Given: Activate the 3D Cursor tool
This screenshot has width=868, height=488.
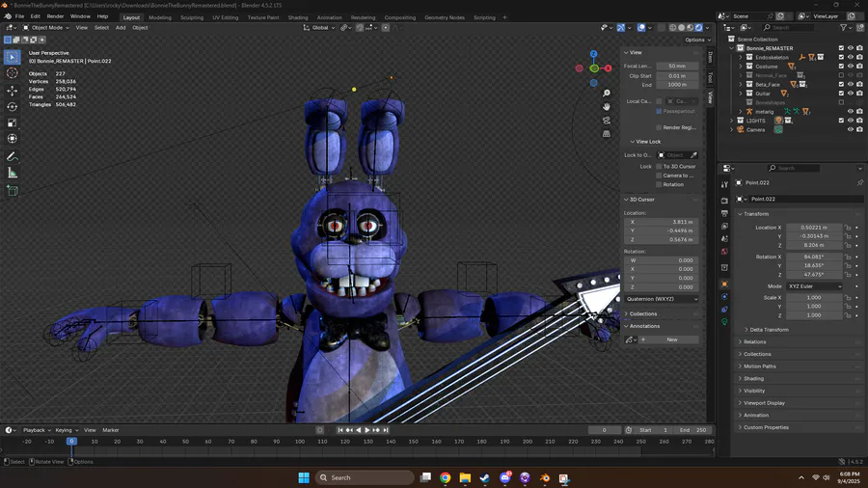Looking at the screenshot, I should 13,73.
